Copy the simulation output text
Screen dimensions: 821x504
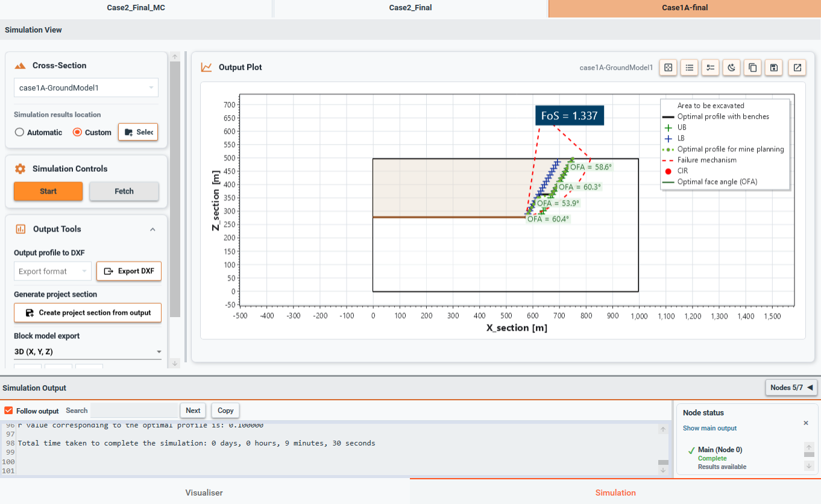click(225, 411)
